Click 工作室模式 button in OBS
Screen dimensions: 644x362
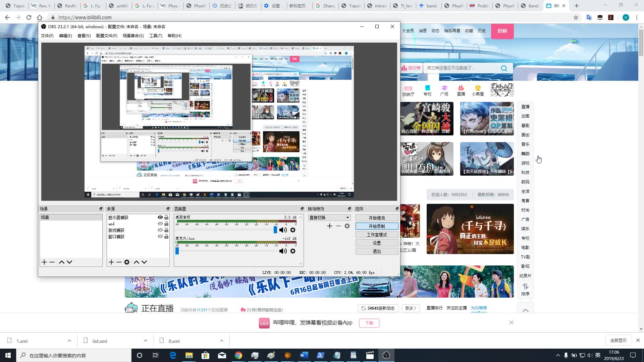click(377, 235)
